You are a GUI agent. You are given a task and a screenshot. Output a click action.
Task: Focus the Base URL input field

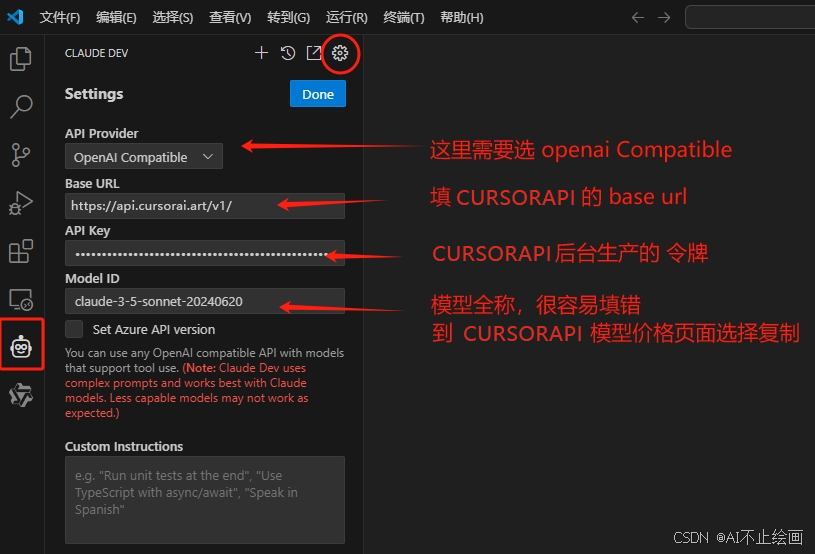205,206
